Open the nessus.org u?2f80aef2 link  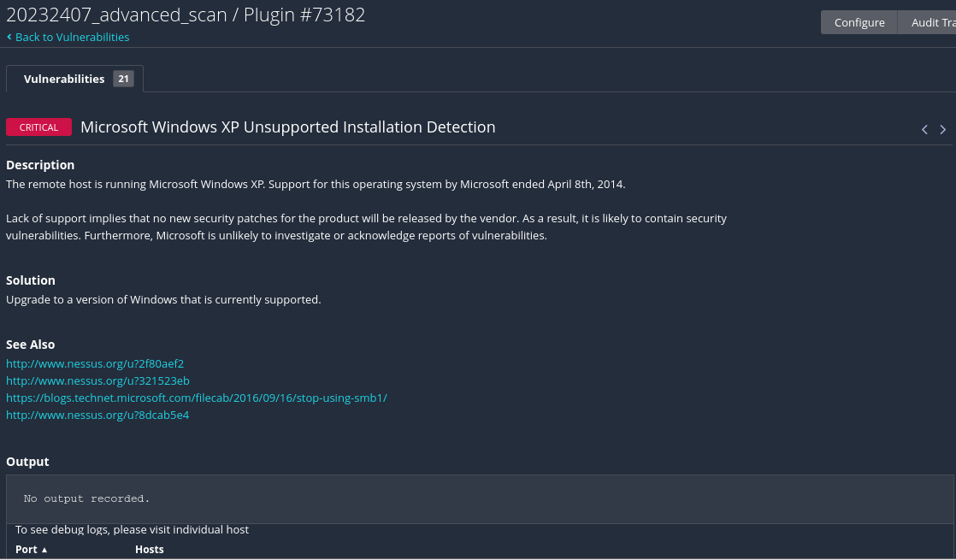(95, 363)
